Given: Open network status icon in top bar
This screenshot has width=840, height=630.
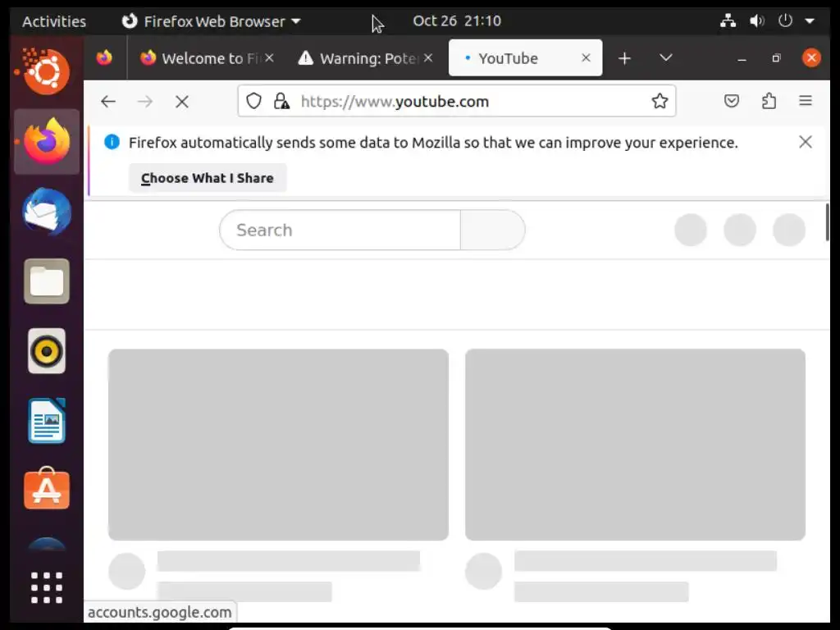Looking at the screenshot, I should click(x=728, y=21).
